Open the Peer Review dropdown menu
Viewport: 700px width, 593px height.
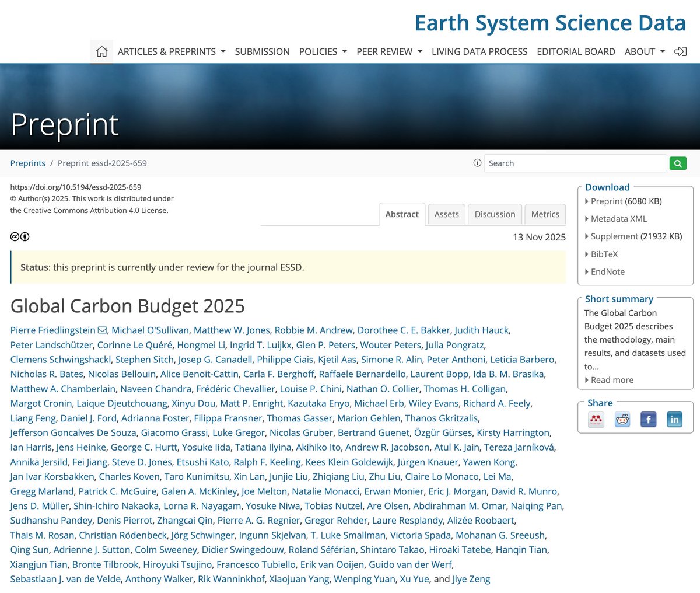coord(390,51)
